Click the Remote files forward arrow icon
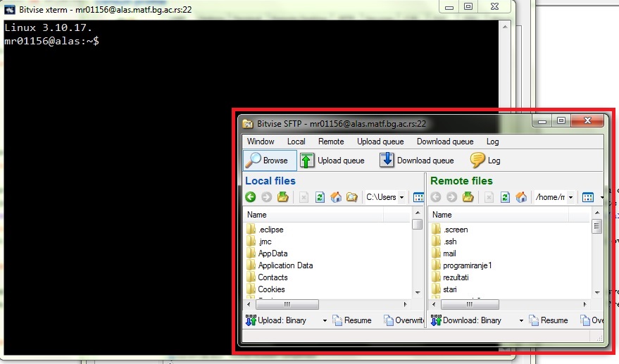 [x=451, y=197]
